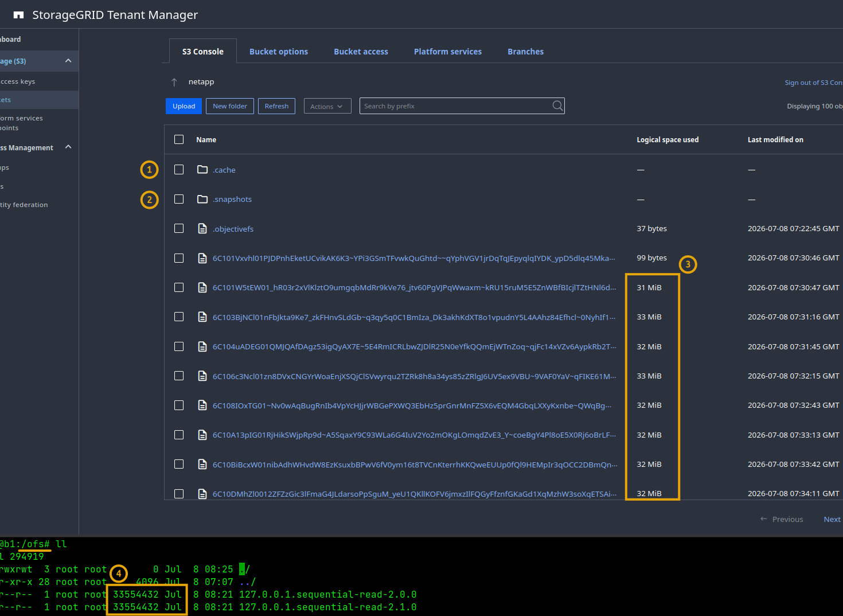Click the Last modified on column header

point(775,139)
